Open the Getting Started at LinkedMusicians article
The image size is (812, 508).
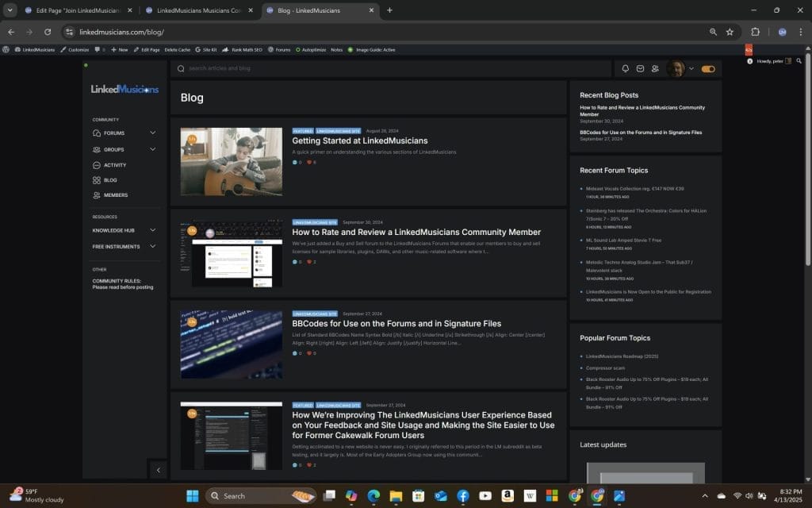pos(359,140)
